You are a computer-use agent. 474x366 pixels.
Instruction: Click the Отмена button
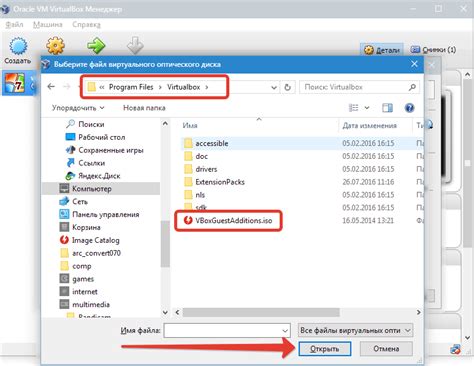tap(386, 349)
